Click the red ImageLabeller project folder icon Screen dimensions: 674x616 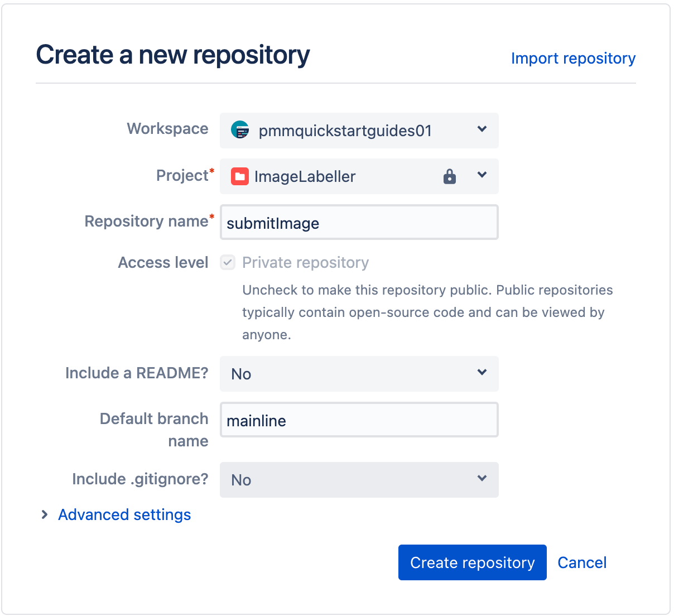[239, 176]
